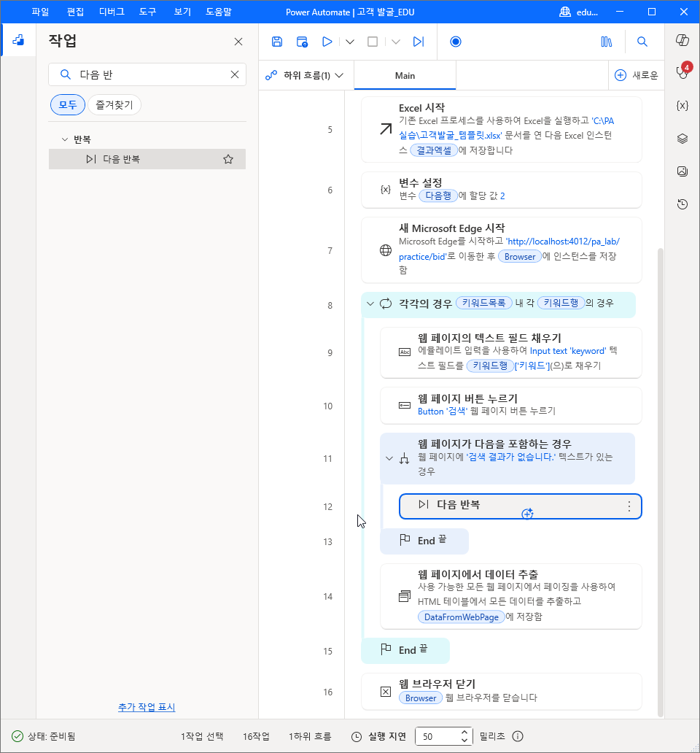Click 추가 작업 표시 link
The height and width of the screenshot is (753, 700).
pos(147,707)
